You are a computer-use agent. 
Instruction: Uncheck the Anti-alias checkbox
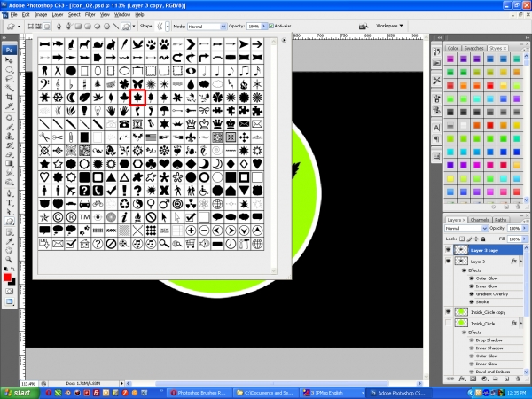(271, 26)
